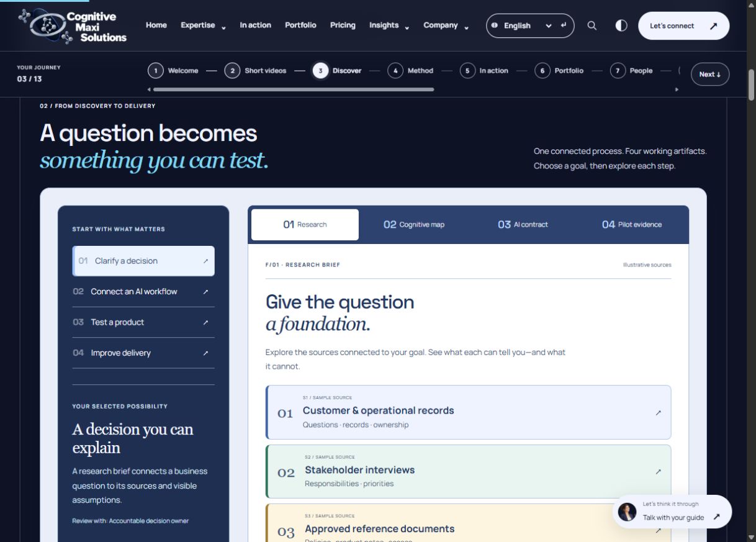The height and width of the screenshot is (542, 756).
Task: Toggle the dark/light contrast icon
Action: [x=621, y=25]
